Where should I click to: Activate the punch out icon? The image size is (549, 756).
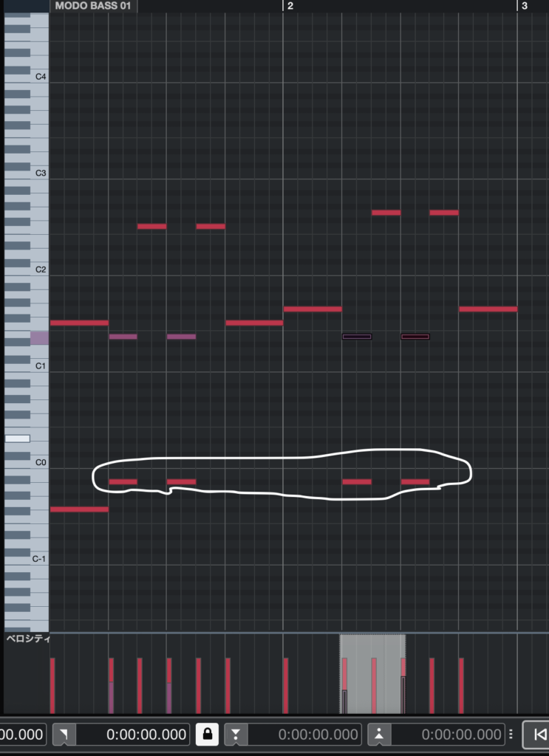[x=379, y=735]
